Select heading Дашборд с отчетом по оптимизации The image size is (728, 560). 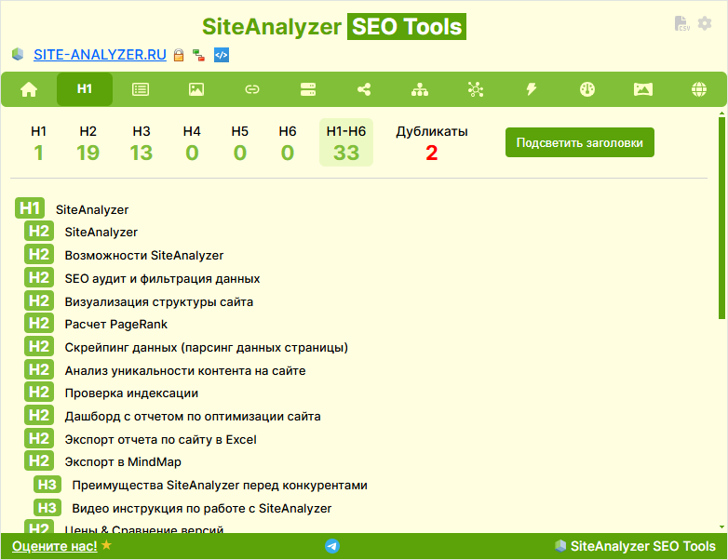coord(193,416)
